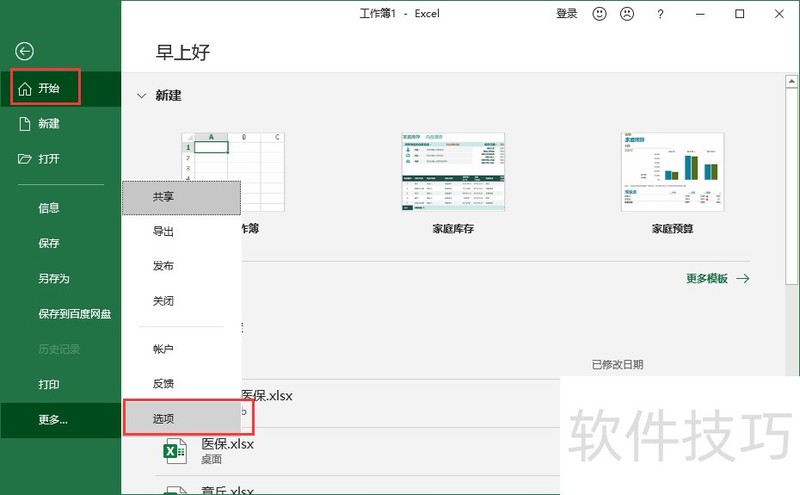Select the blank workbook thumbnail
The width and height of the screenshot is (800, 495).
[x=233, y=172]
